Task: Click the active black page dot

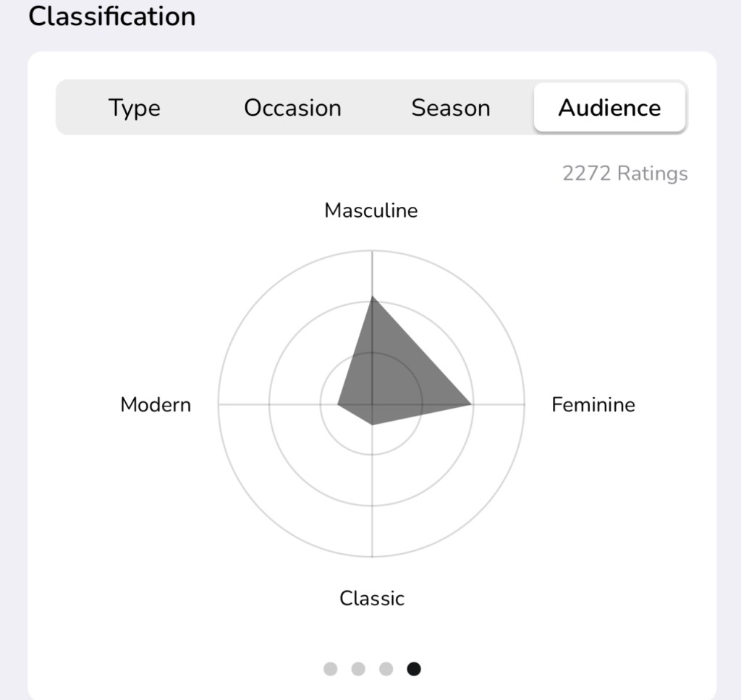Action: tap(414, 669)
